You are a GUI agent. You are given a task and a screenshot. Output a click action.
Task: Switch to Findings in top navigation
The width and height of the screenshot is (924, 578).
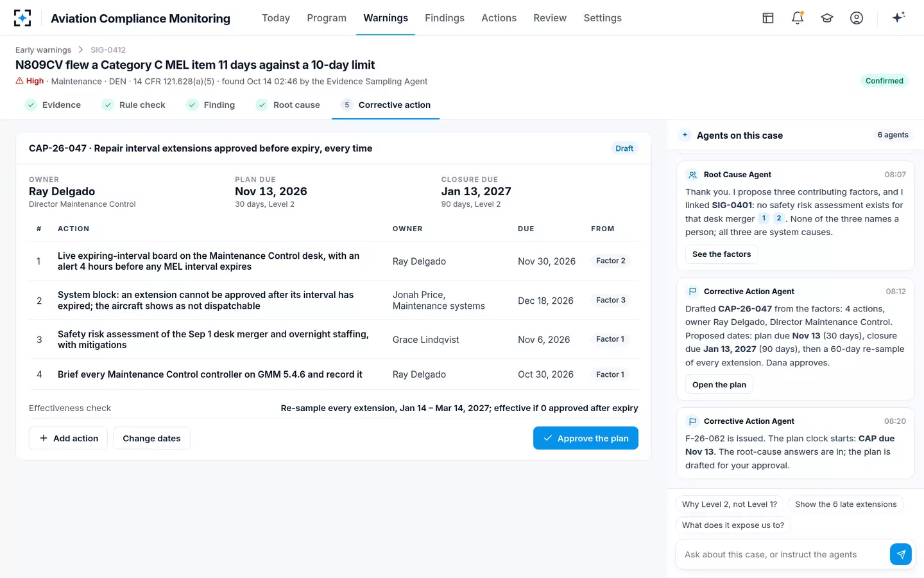pyautogui.click(x=445, y=18)
